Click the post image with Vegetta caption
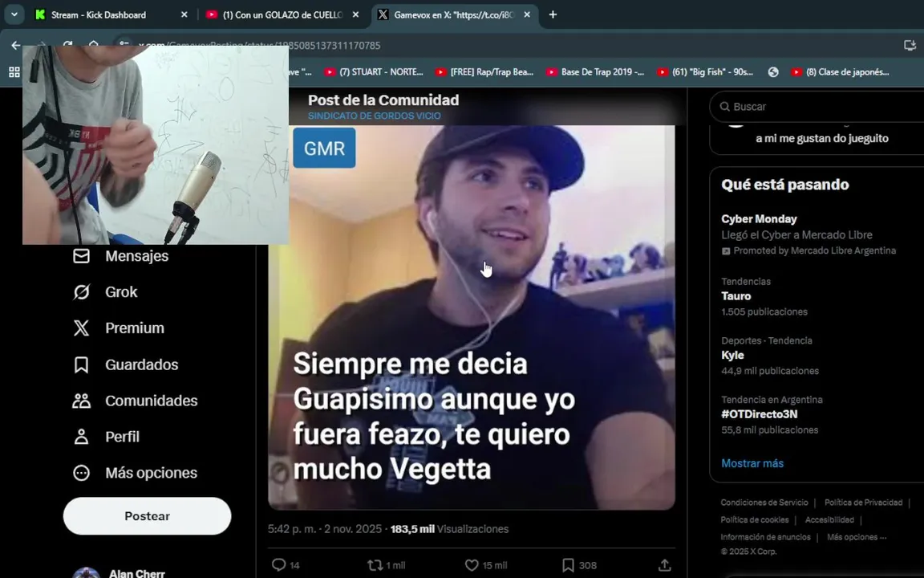The width and height of the screenshot is (924, 578). coord(472,317)
